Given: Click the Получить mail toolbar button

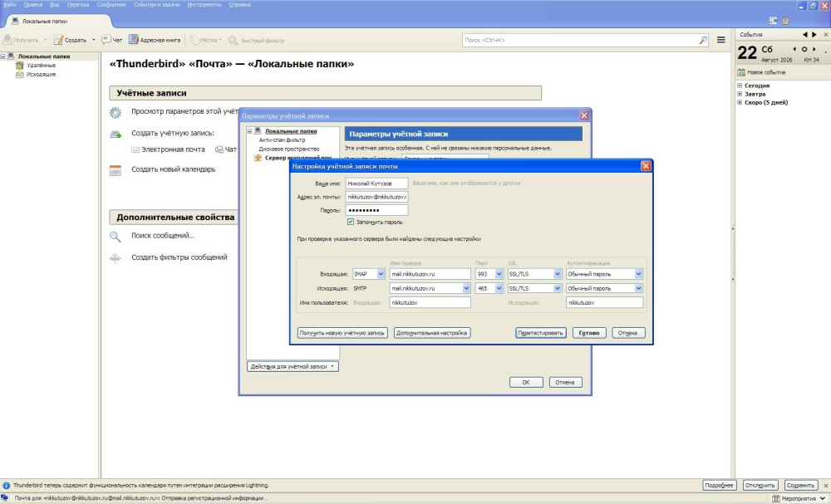Looking at the screenshot, I should (x=22, y=40).
